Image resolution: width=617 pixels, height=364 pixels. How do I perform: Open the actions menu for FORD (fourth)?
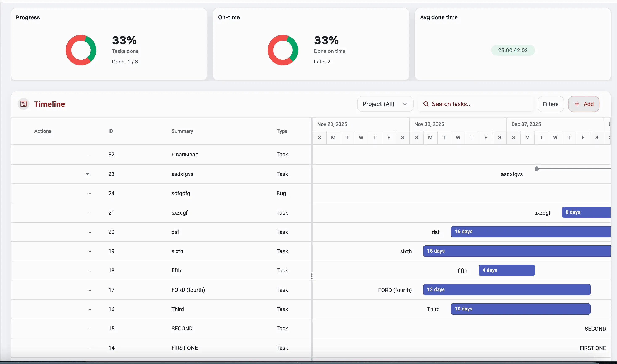(x=89, y=290)
